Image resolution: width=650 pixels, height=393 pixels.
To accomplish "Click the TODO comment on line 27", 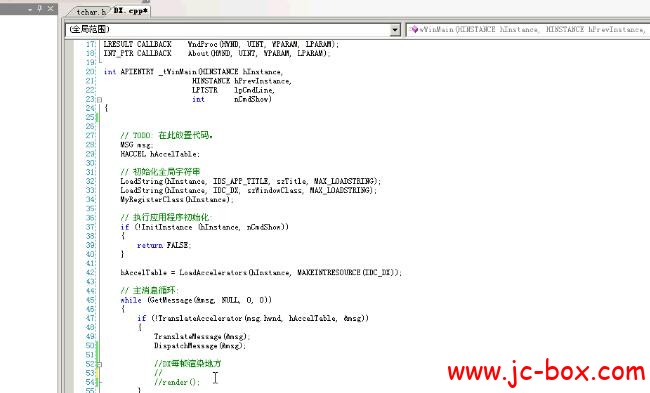I will click(x=167, y=135).
